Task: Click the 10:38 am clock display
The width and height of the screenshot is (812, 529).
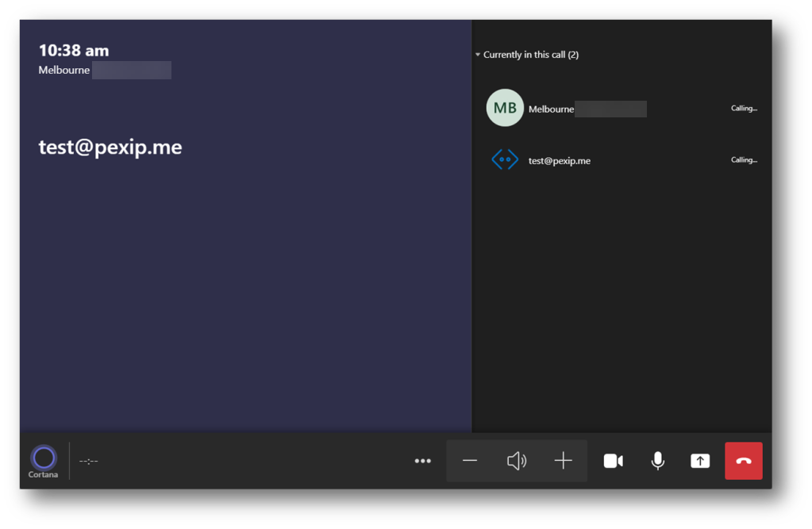Action: pyautogui.click(x=74, y=51)
